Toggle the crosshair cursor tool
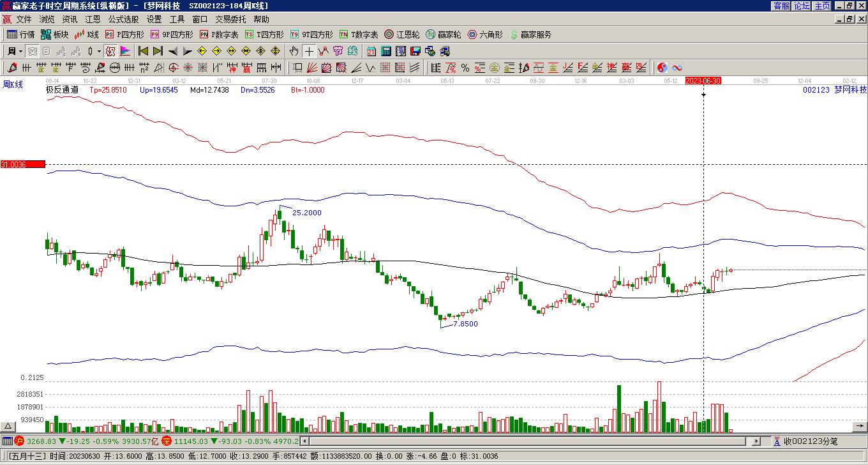868x465 pixels. [x=309, y=51]
